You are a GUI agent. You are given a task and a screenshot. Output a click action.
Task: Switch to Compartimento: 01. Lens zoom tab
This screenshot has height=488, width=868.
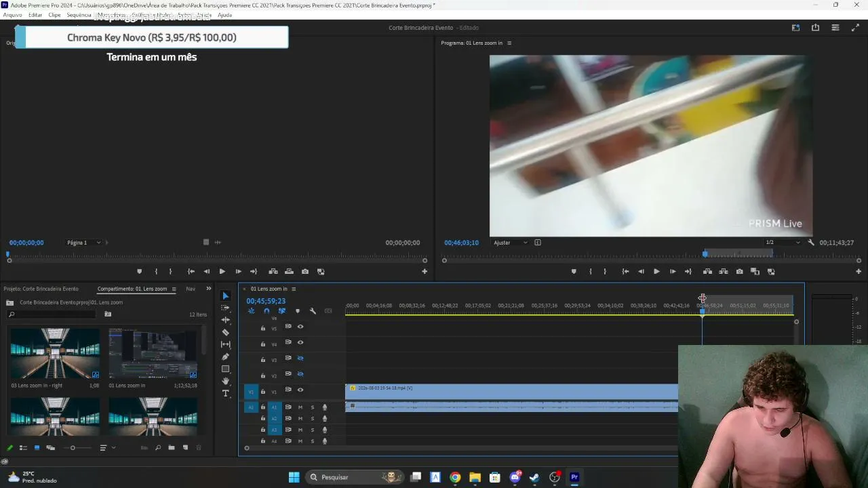[x=132, y=289]
